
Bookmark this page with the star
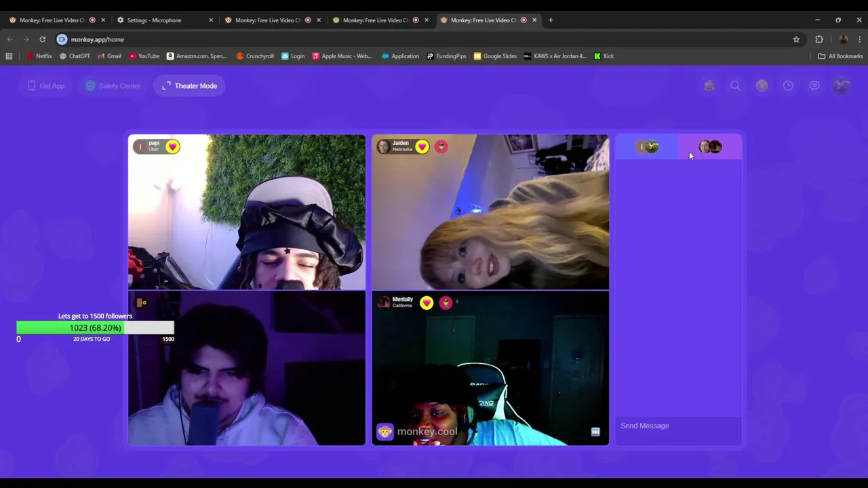[x=796, y=39]
